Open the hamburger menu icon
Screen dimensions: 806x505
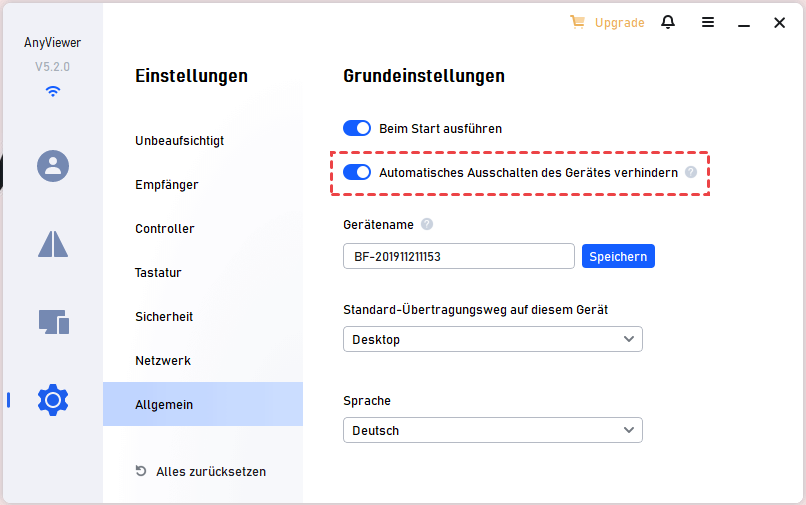click(x=708, y=22)
